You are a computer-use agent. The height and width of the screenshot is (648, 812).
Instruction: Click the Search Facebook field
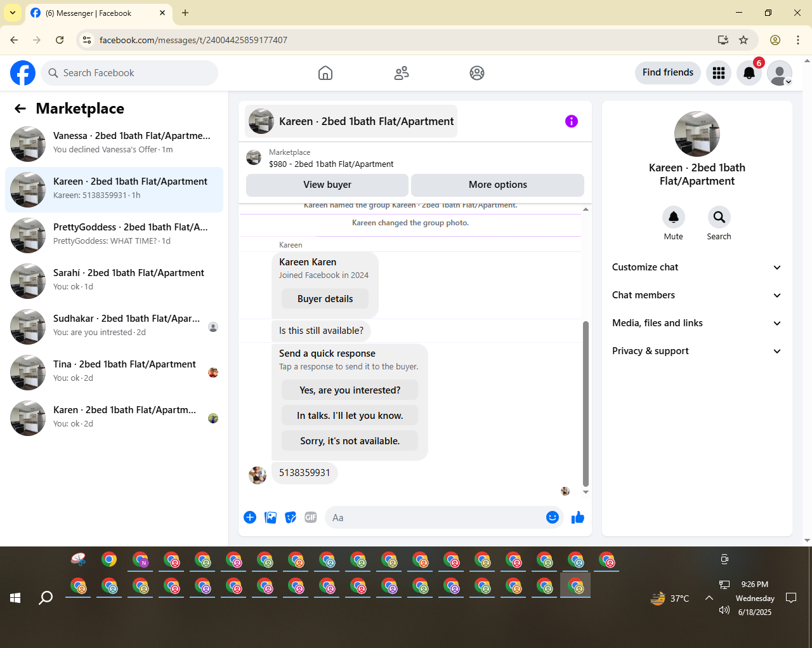129,73
